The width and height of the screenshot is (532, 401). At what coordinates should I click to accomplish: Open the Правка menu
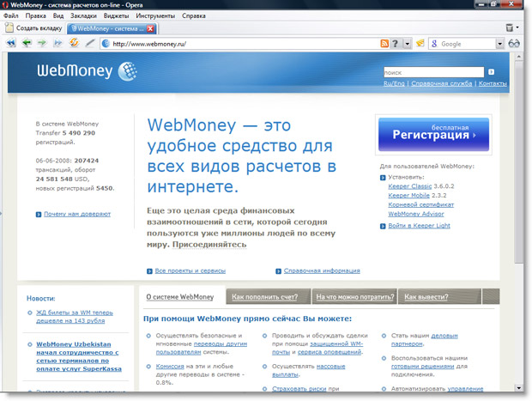tap(36, 15)
